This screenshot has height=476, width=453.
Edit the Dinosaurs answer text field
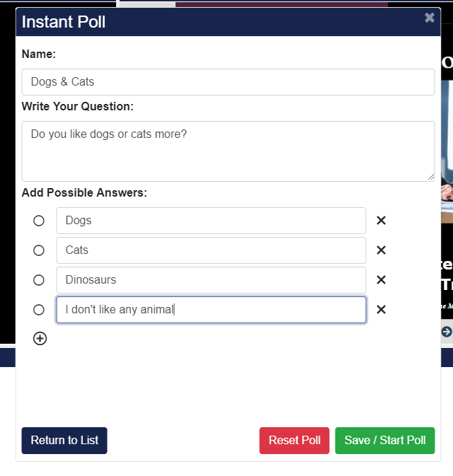click(x=211, y=280)
